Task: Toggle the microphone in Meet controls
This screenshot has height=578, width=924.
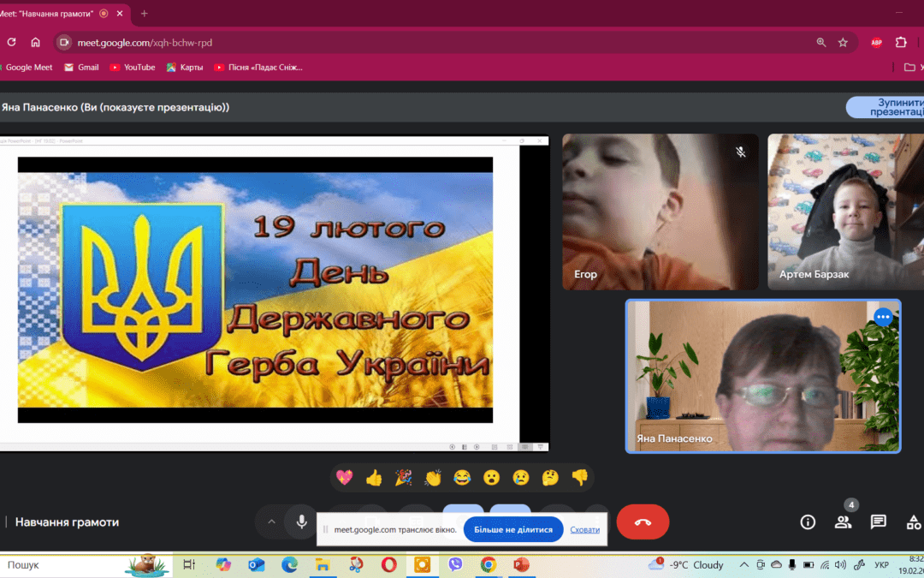Action: [x=301, y=521]
